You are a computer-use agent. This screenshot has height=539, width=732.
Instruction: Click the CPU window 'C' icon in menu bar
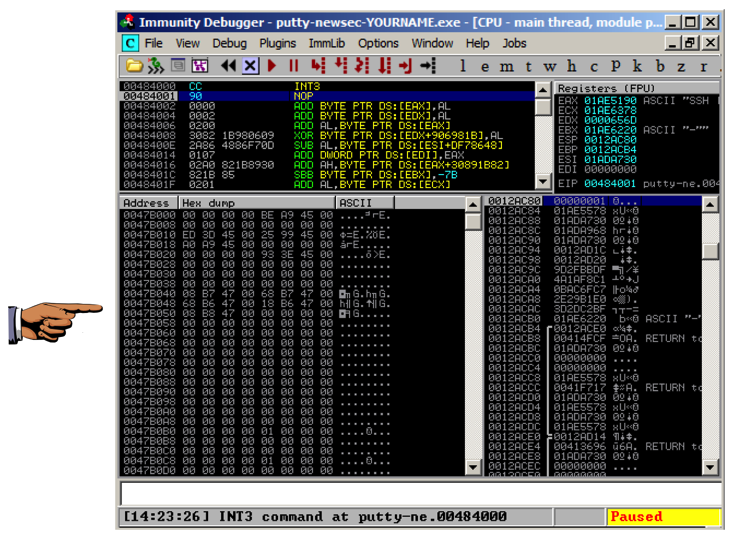point(130,43)
